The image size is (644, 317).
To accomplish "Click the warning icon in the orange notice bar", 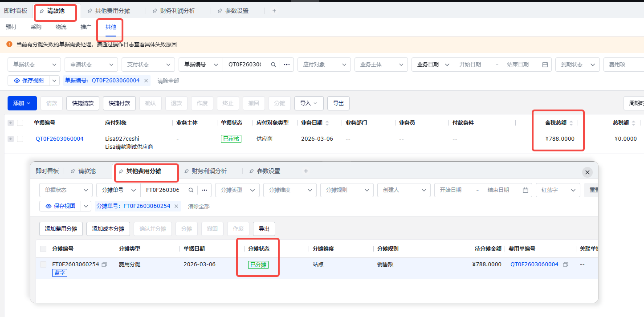I will [x=9, y=44].
